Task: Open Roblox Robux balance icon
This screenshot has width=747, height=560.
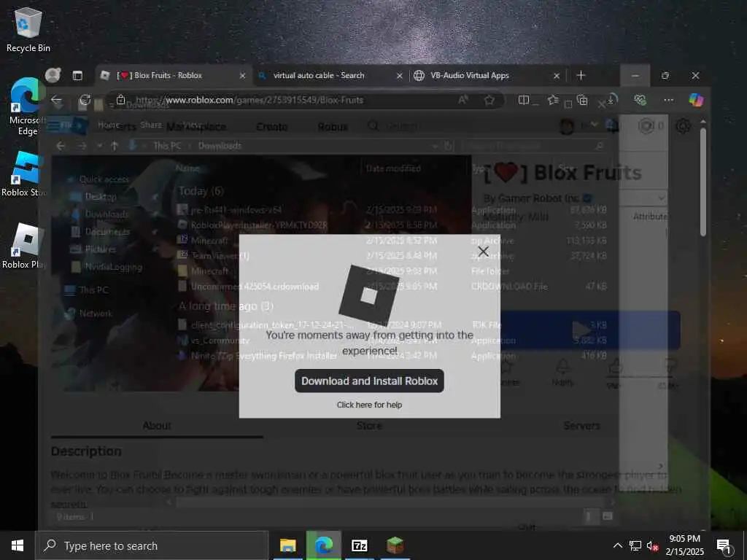Action: (646, 126)
